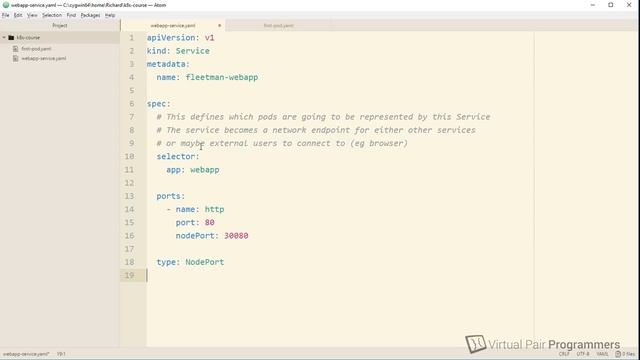Click the file name in the status bar
640x360 pixels.
pyautogui.click(x=26, y=354)
